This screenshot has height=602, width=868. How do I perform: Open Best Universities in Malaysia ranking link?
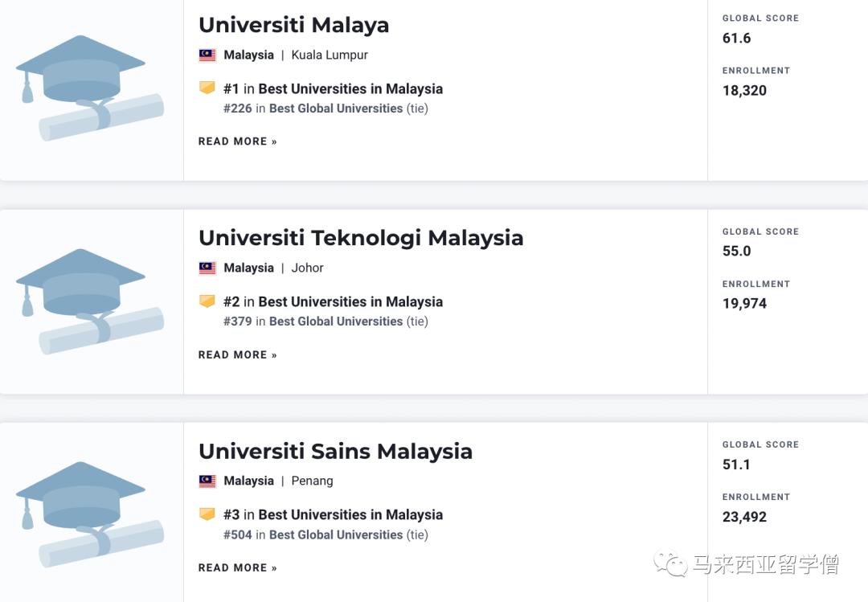coord(350,88)
